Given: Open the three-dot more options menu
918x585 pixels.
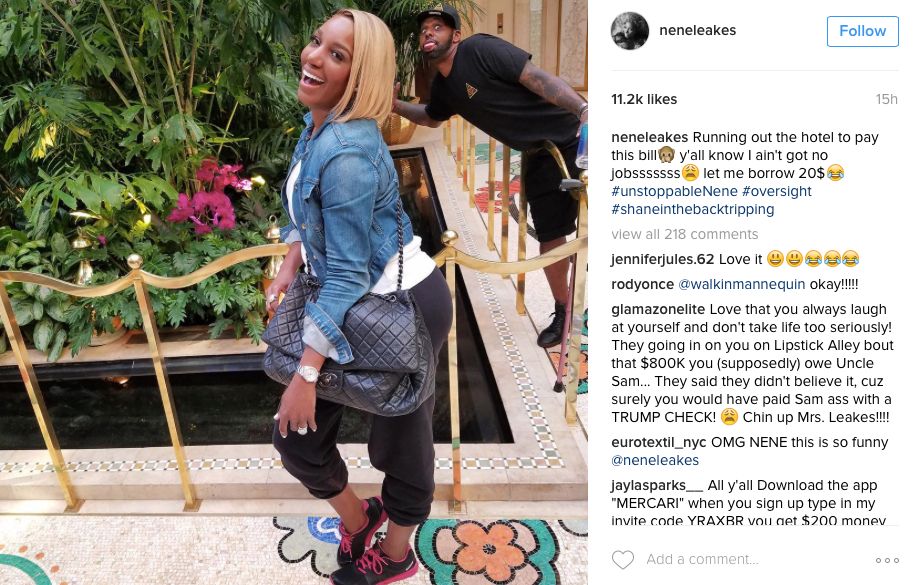Looking at the screenshot, I should (888, 560).
